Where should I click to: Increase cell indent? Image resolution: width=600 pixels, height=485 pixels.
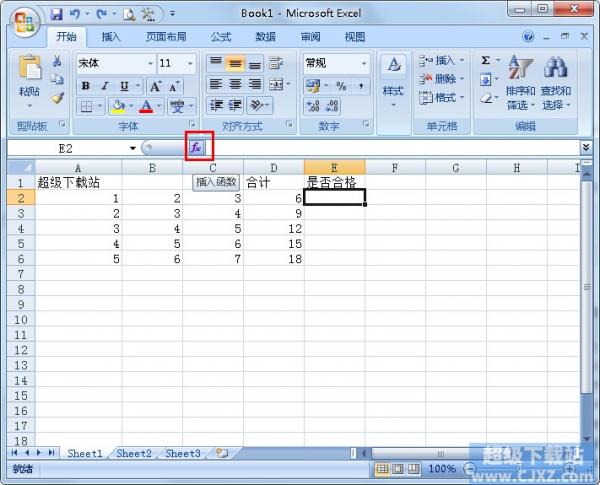pyautogui.click(x=235, y=105)
